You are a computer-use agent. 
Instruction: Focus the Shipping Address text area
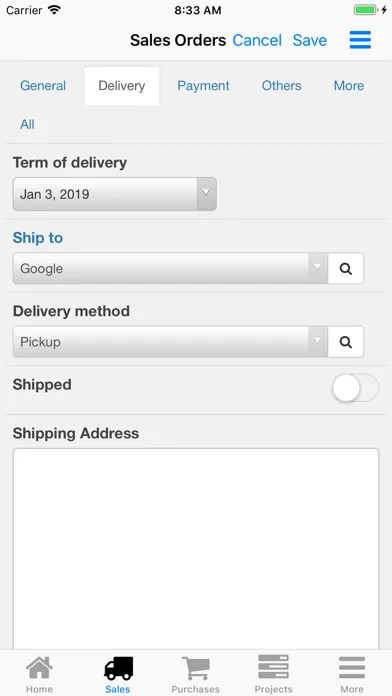point(196,549)
